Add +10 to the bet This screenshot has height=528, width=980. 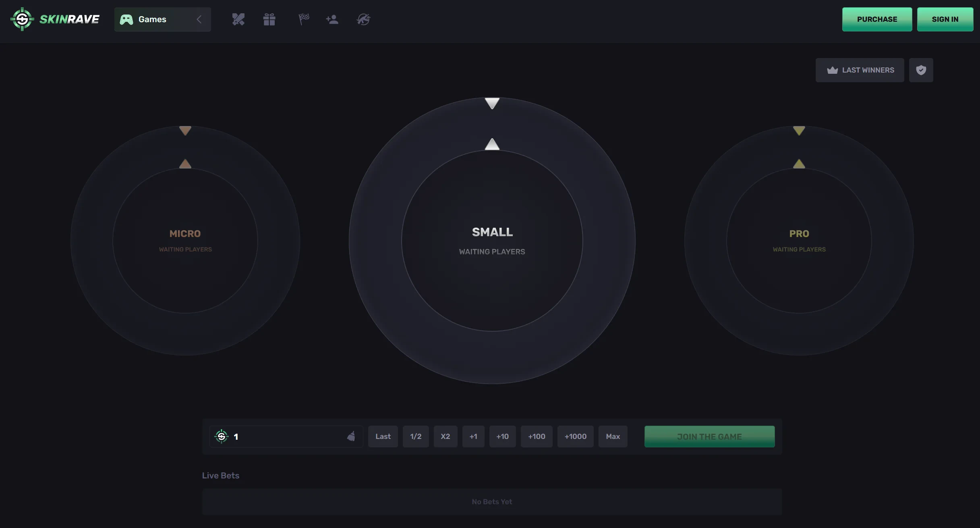(502, 437)
